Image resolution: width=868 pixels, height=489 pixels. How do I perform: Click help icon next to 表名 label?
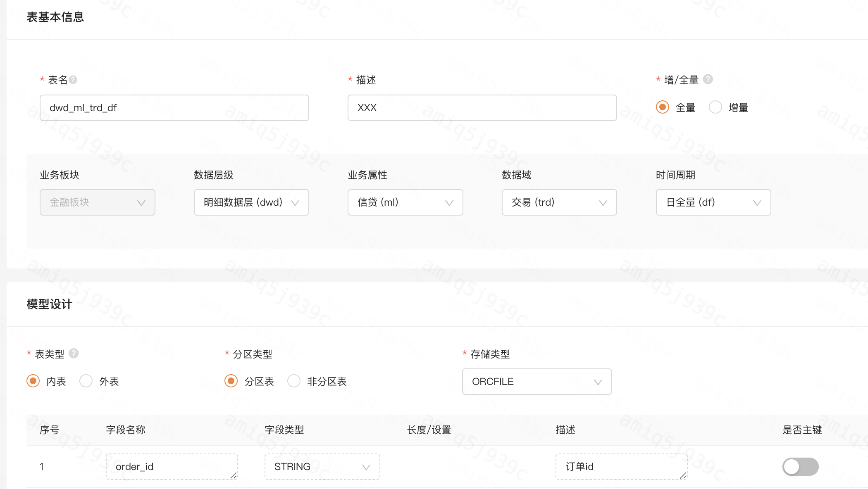click(x=73, y=80)
